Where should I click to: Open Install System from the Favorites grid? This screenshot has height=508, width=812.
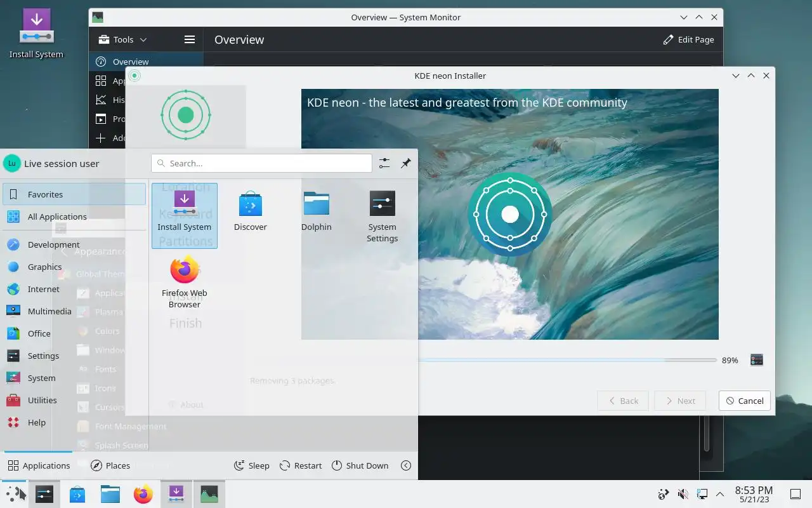[x=185, y=215]
